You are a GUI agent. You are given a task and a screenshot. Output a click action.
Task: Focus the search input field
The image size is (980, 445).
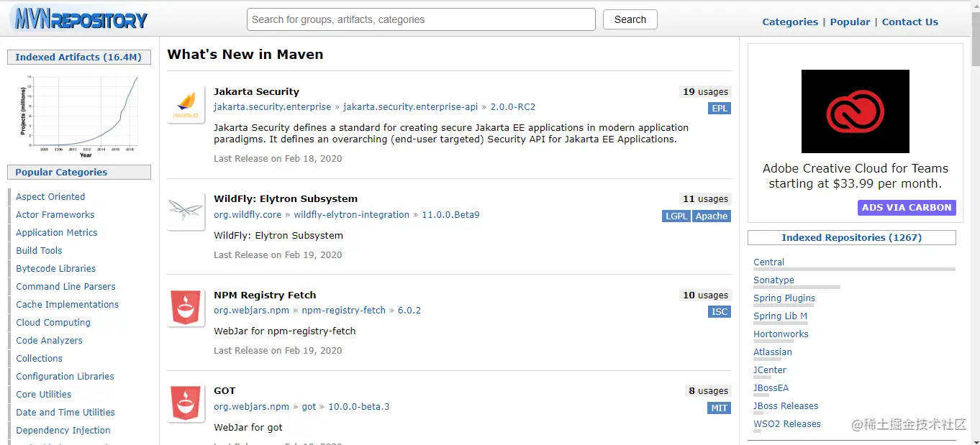pos(421,19)
